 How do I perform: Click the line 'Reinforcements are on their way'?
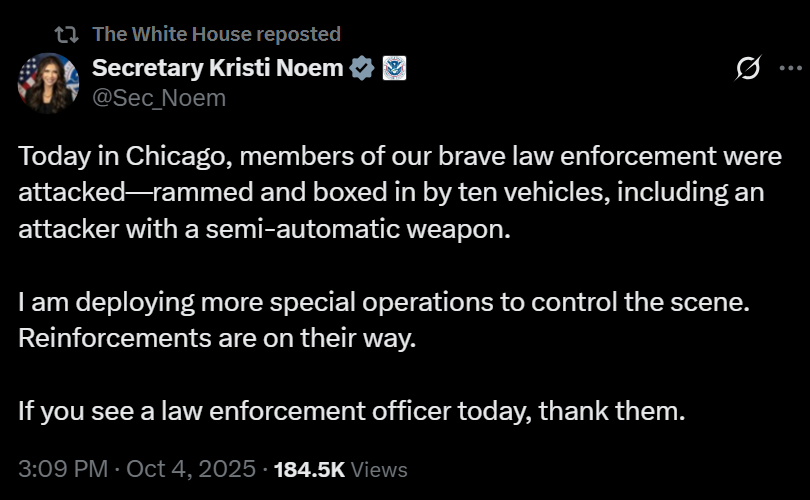216,337
